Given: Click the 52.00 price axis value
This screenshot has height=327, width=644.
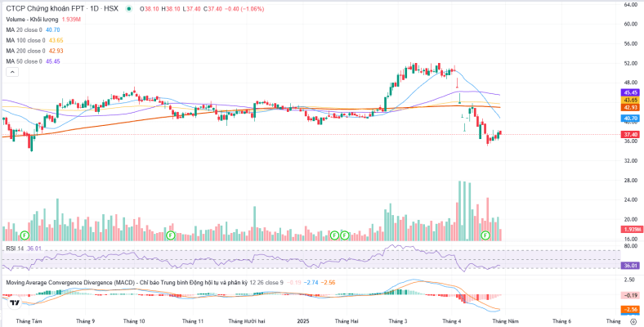Looking at the screenshot, I should tap(630, 63).
